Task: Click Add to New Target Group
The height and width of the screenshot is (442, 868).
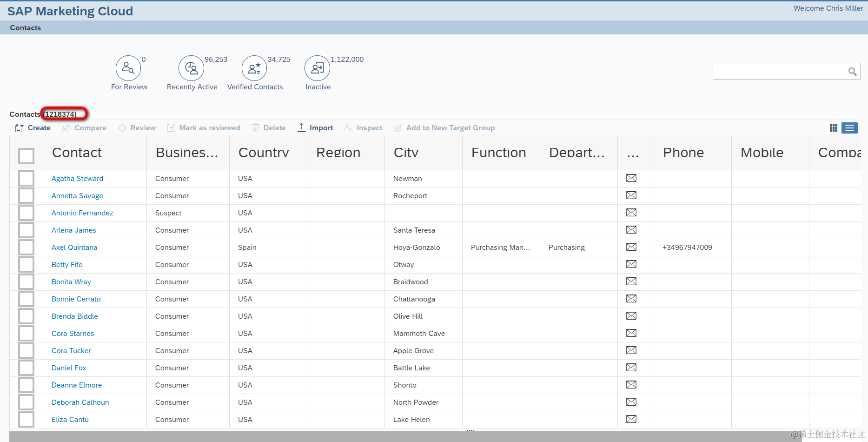Action: tap(444, 128)
